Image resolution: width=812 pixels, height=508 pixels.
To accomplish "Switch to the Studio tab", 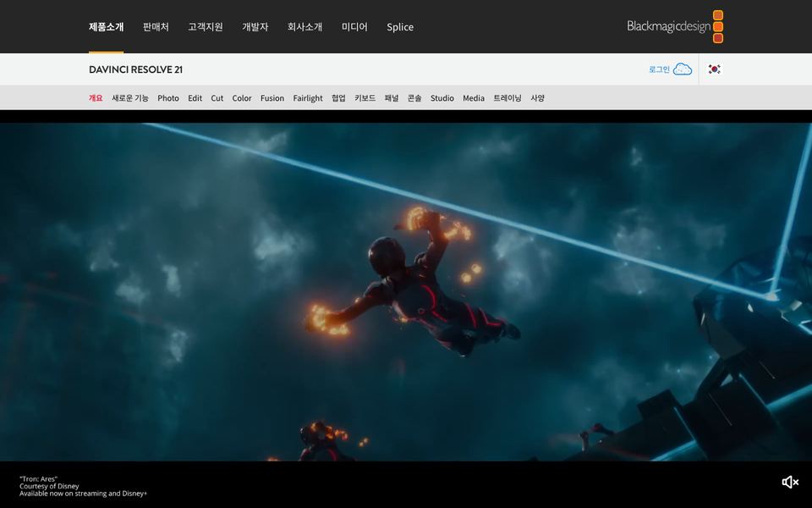I will (x=442, y=98).
